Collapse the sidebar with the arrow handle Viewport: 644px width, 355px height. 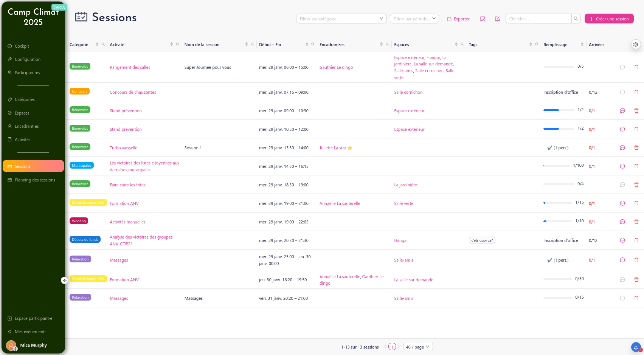click(65, 280)
